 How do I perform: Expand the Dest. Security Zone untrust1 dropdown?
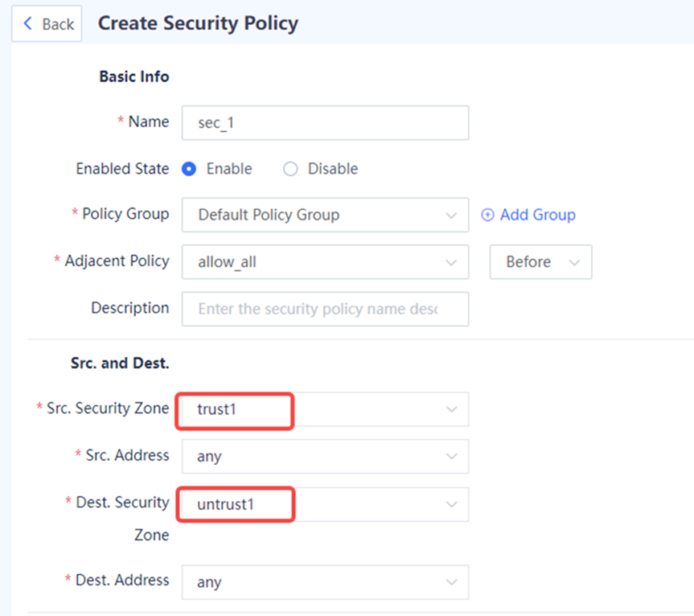point(325,504)
